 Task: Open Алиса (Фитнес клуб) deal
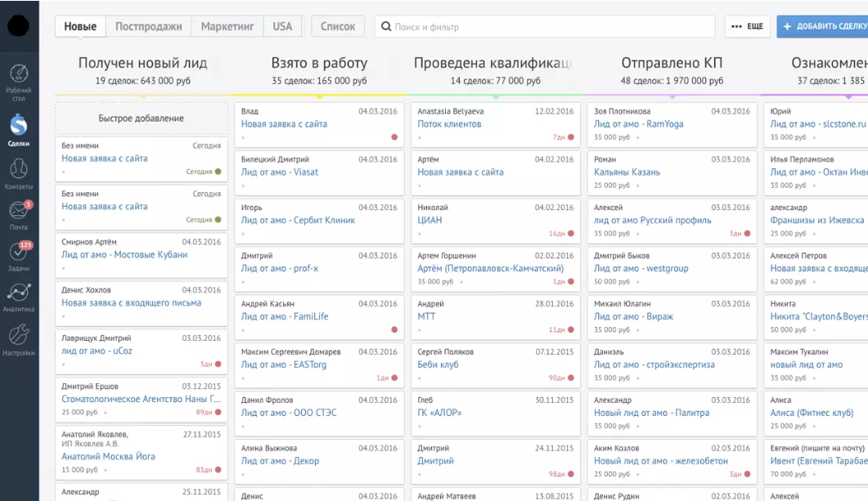coord(812,413)
